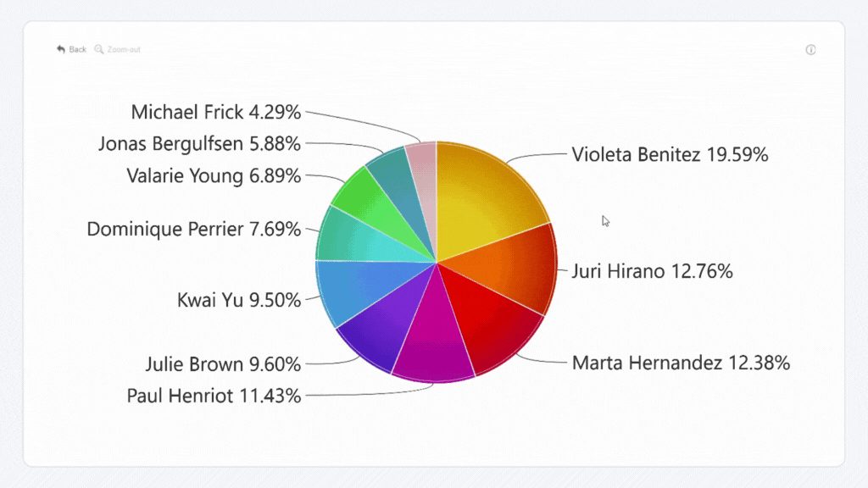The width and height of the screenshot is (868, 488).
Task: Click the Zoom-out magnifier button
Action: [118, 50]
